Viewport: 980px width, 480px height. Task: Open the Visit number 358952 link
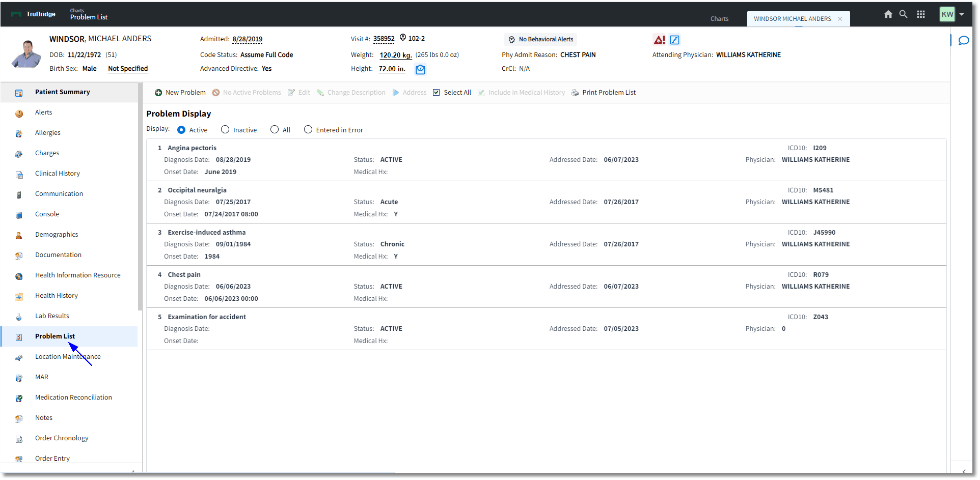384,39
